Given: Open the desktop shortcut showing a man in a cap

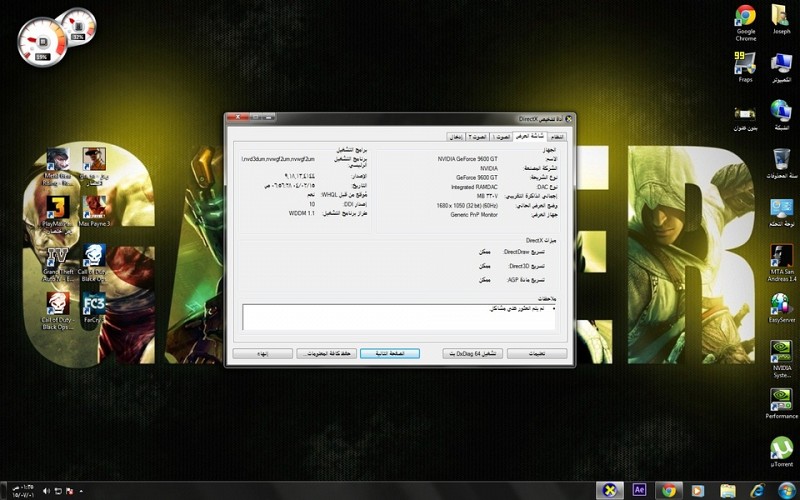Looking at the screenshot, I should tap(94, 166).
